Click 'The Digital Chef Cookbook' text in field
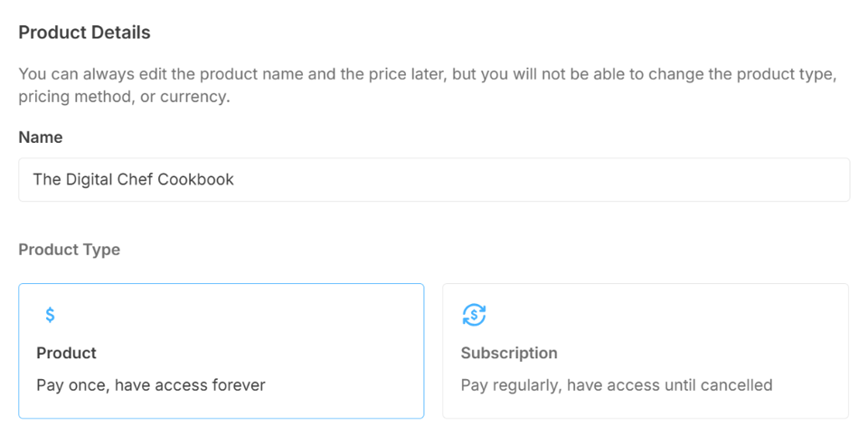 pyautogui.click(x=134, y=179)
